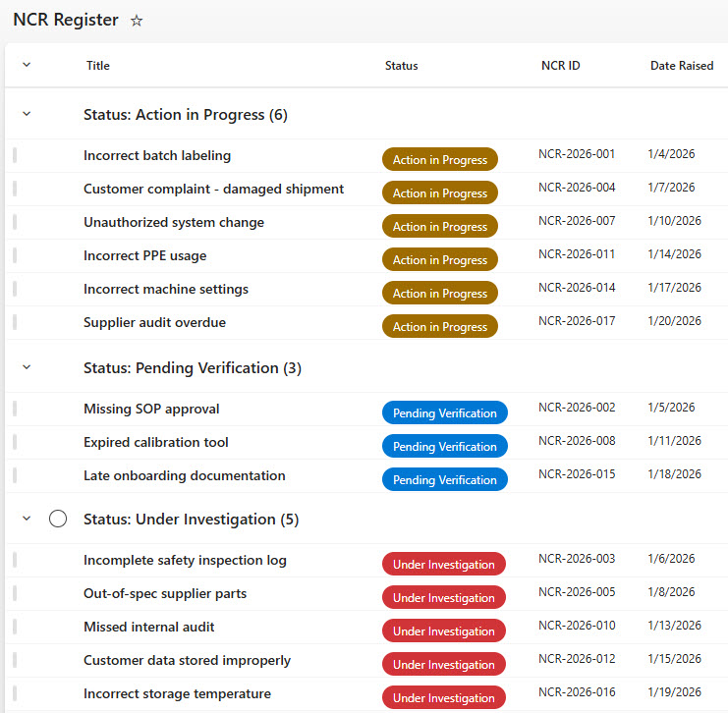Open the Status column header menu

(401, 66)
